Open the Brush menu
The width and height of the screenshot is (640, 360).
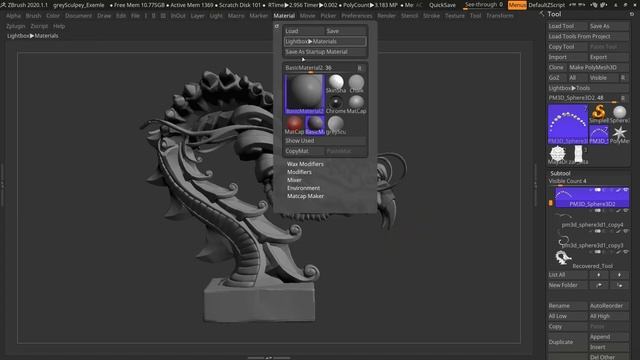pyautogui.click(x=33, y=16)
